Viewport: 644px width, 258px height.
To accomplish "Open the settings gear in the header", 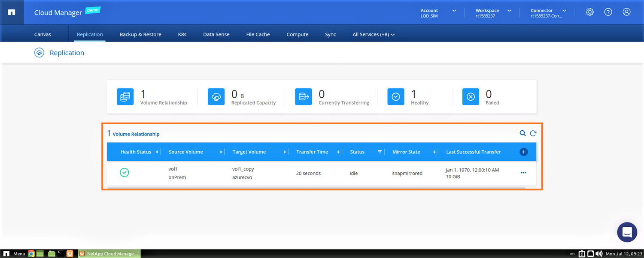I will [590, 12].
